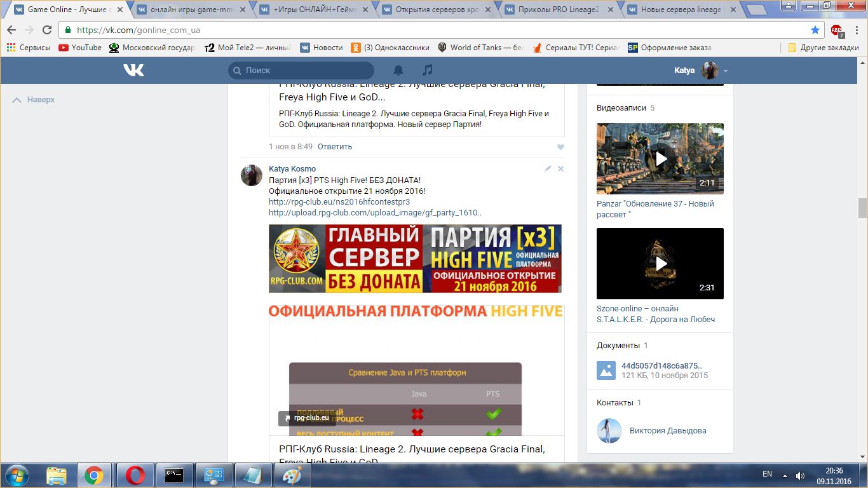Delete Katya Kosmo's comment with the X icon
This screenshot has height=488, width=868.
[x=560, y=169]
